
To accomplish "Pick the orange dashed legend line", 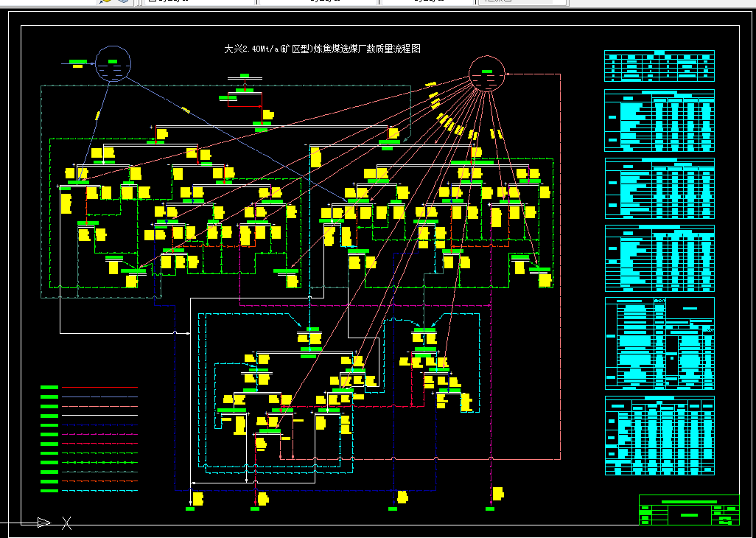I will pos(99,481).
